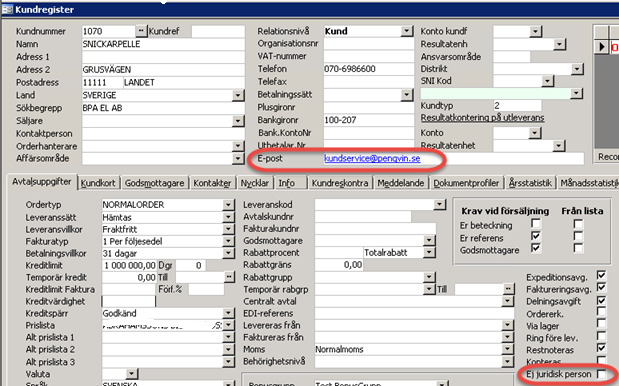Expand the Land dropdown showing SVERIGE
619x386 pixels.
238,95
